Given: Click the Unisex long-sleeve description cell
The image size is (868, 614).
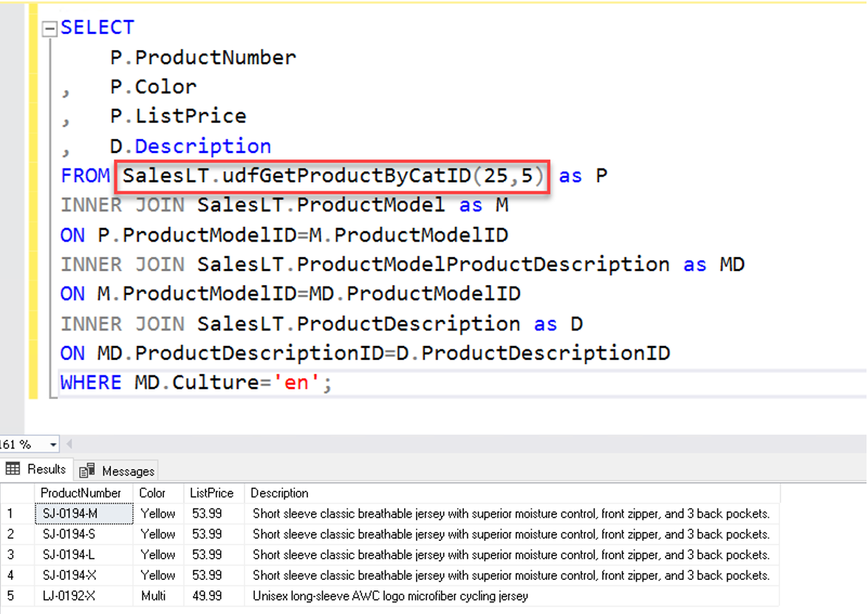Looking at the screenshot, I should [390, 596].
